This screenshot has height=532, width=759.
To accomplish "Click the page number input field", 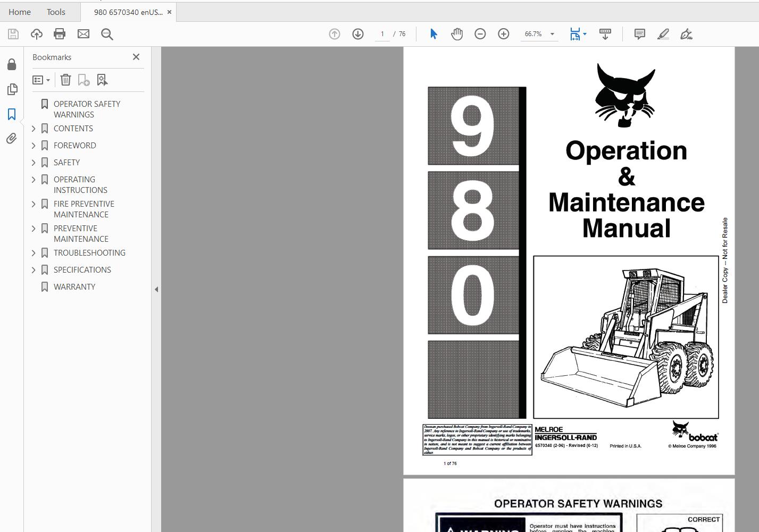I will 382,34.
